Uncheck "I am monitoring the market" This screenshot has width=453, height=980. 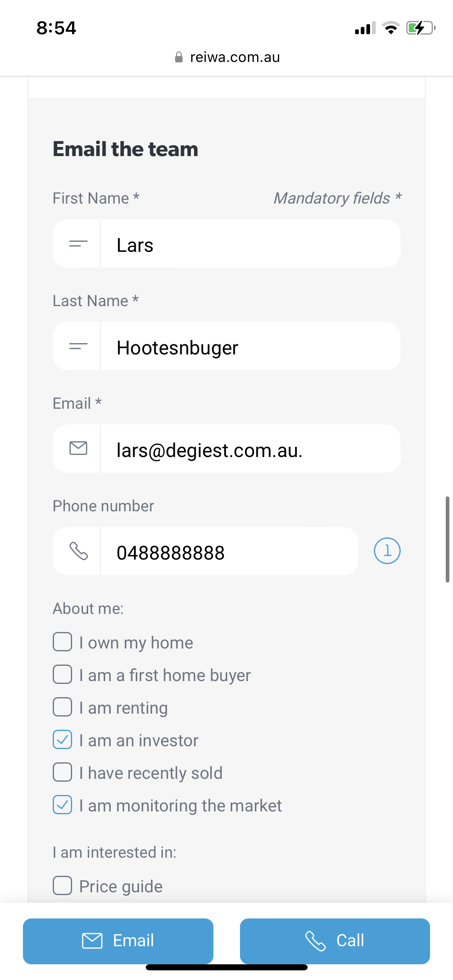[62, 805]
